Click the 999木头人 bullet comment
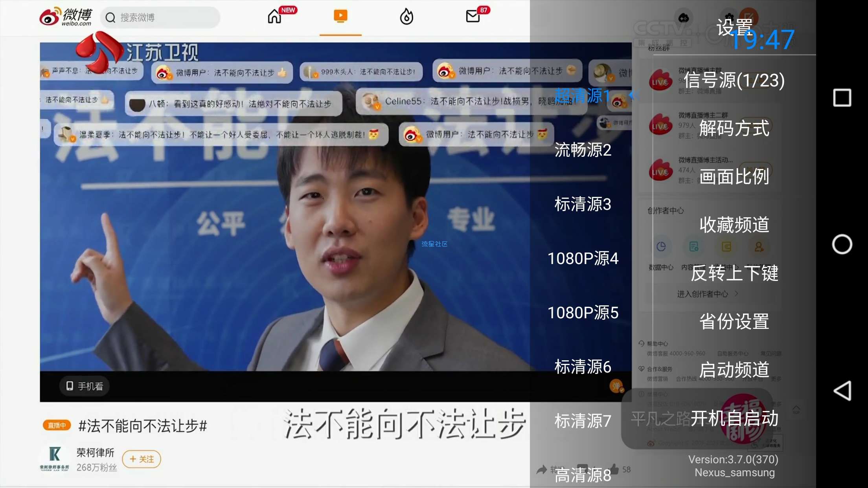The image size is (868, 488). coord(361,72)
